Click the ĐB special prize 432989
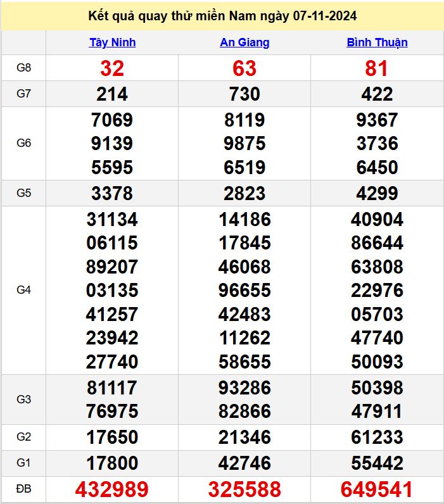 pos(112,489)
